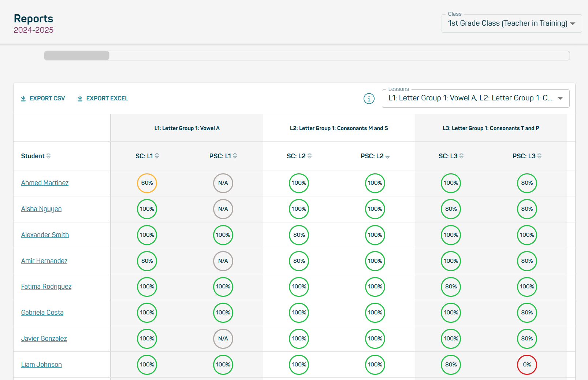Export report as CSV
This screenshot has height=380, width=588.
tap(43, 99)
